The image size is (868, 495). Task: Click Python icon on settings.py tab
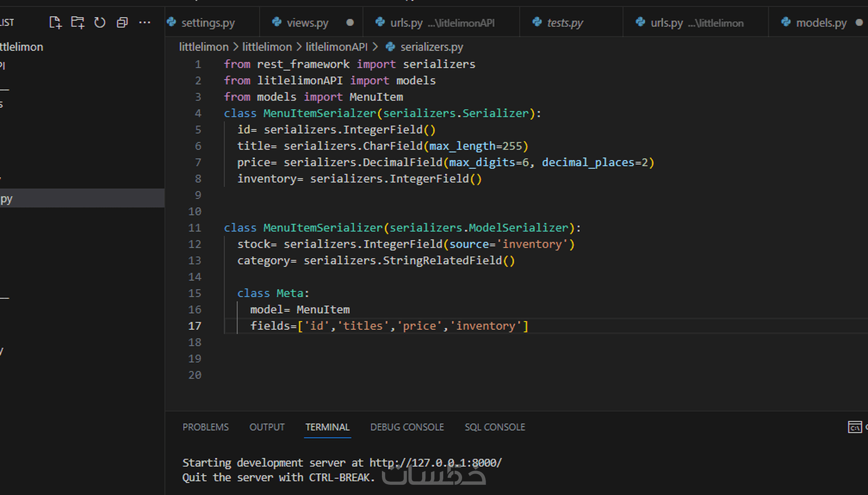pyautogui.click(x=172, y=22)
